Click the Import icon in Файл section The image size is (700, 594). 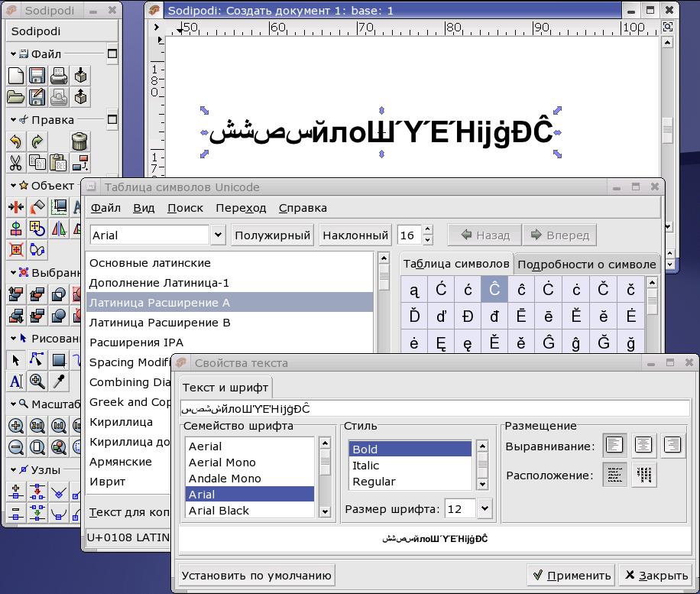(80, 76)
